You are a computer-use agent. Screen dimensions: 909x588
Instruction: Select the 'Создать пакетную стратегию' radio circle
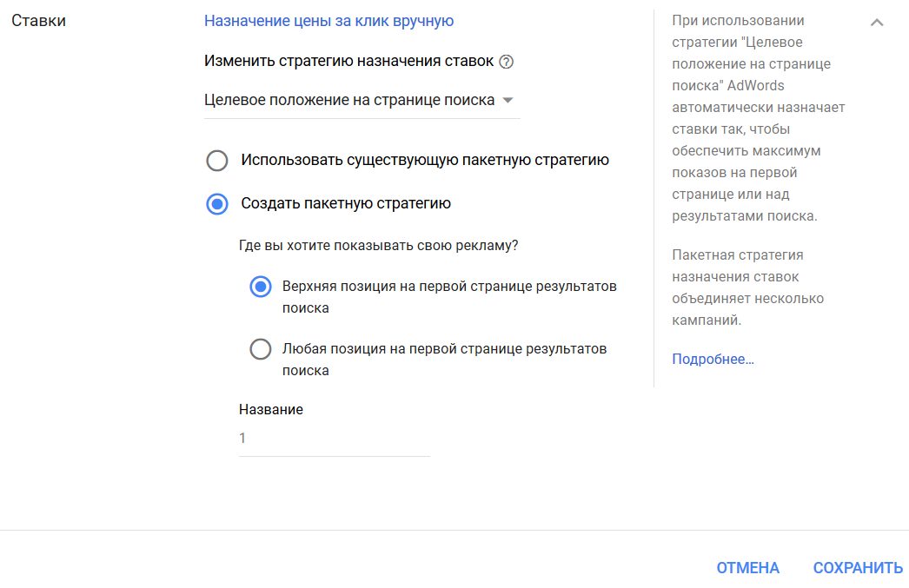click(x=217, y=204)
